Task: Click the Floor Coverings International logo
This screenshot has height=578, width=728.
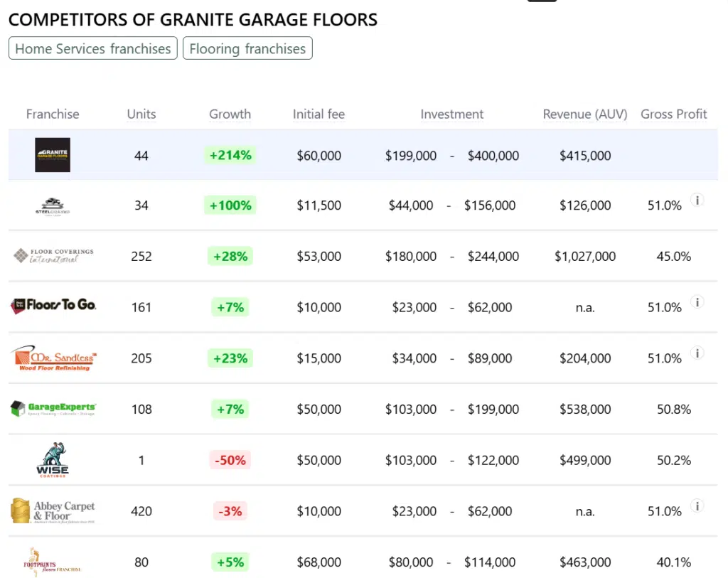Action: pyautogui.click(x=53, y=256)
